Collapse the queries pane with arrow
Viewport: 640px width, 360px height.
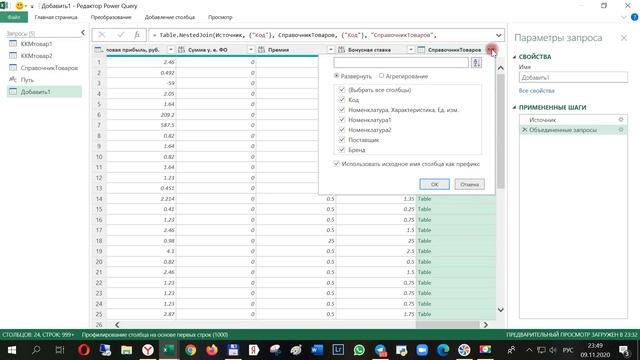83,33
